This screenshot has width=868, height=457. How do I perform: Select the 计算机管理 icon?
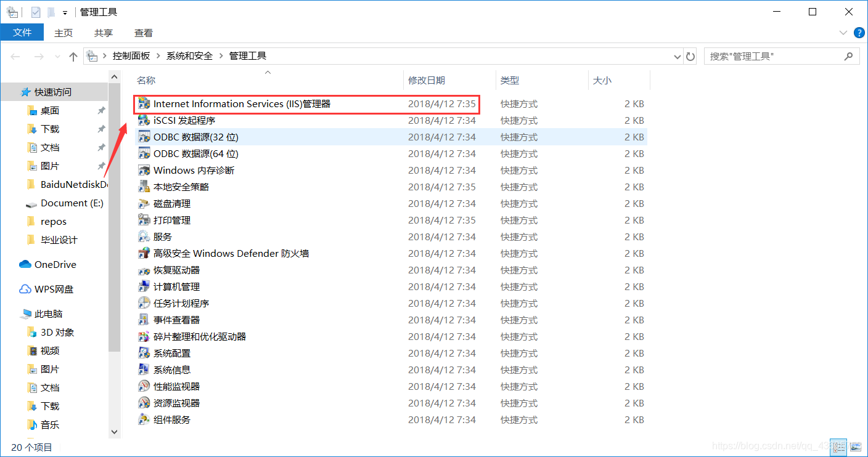(144, 286)
